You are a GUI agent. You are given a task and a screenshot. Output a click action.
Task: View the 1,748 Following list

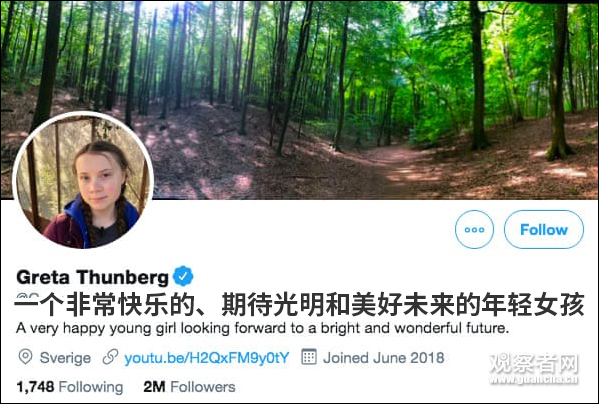[x=70, y=387]
